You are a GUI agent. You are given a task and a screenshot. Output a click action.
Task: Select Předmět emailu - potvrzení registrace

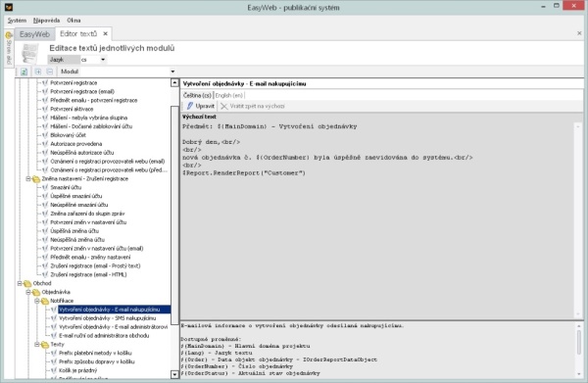coord(94,101)
